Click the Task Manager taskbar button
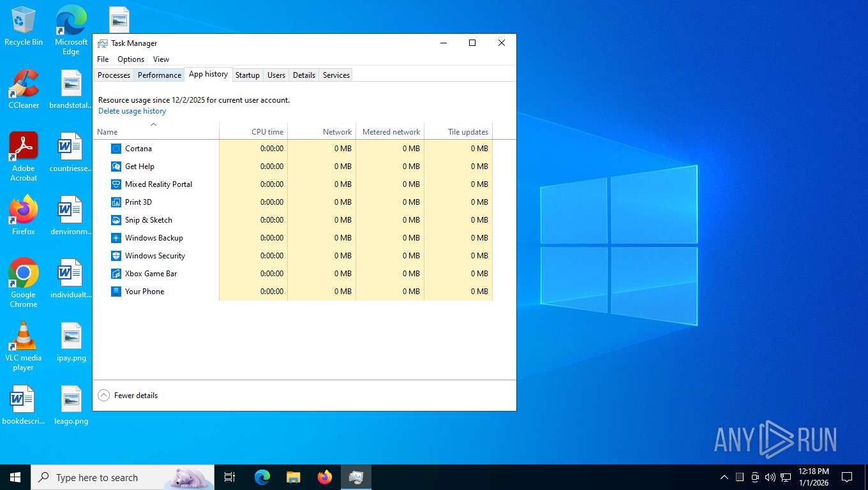This screenshot has height=490, width=868. coord(356,477)
